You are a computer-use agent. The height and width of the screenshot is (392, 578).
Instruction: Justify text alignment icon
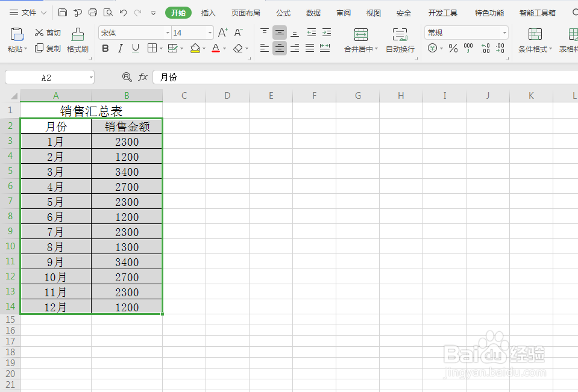[310, 48]
